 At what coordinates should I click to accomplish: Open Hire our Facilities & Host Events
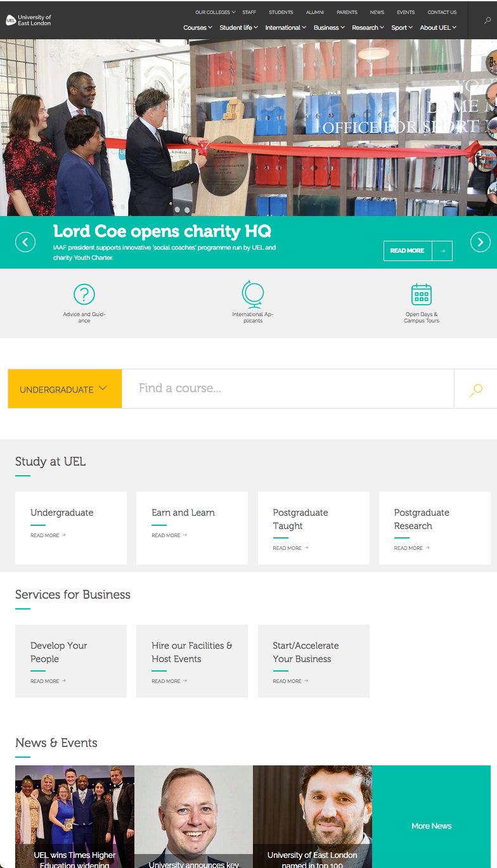coord(192,661)
